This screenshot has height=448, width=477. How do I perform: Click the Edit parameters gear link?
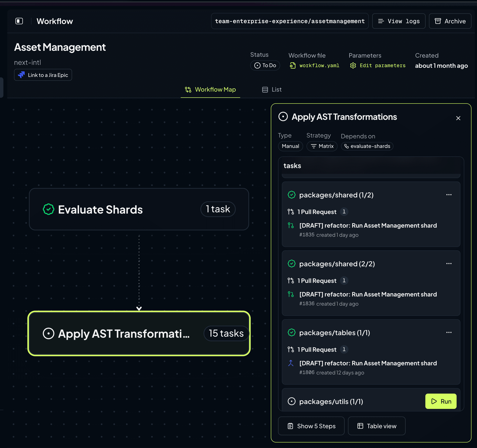tap(378, 65)
